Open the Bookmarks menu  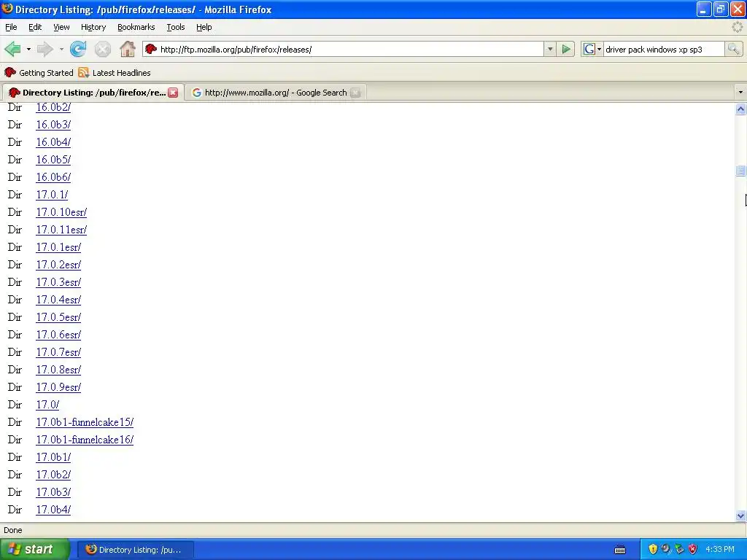point(136,27)
